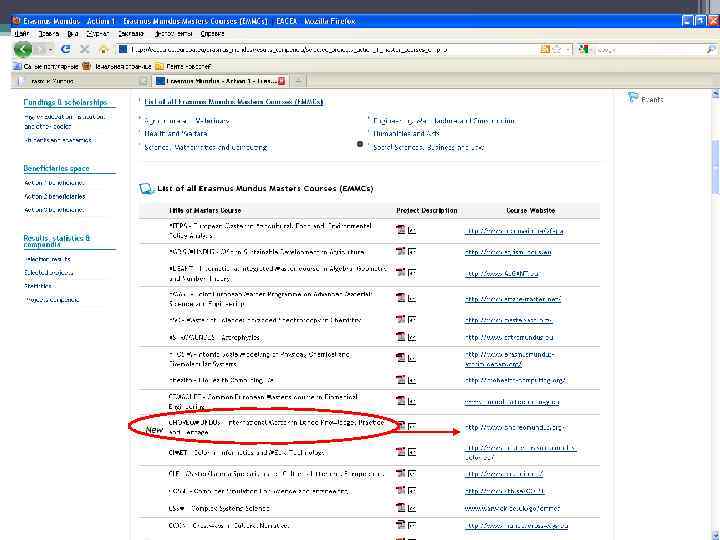Open PDF icon for the first AFEPA row
The height and width of the screenshot is (540, 720).
(400, 230)
